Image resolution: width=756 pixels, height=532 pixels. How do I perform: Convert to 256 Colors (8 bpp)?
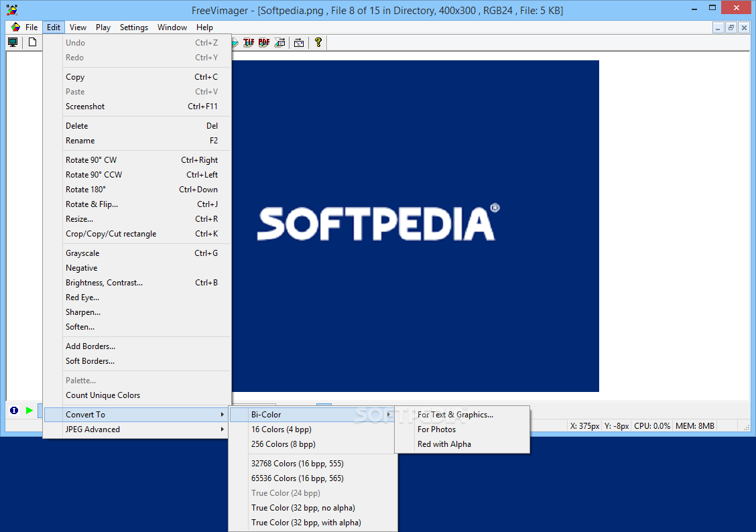click(313, 444)
